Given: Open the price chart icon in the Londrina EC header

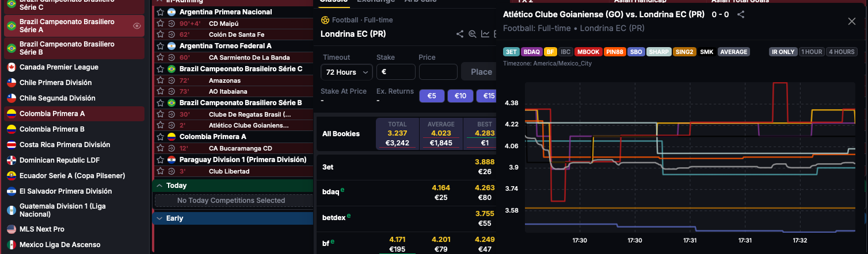Looking at the screenshot, I should 485,34.
